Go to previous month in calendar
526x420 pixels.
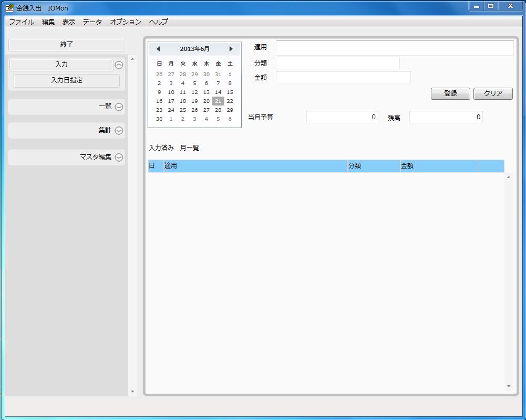158,49
